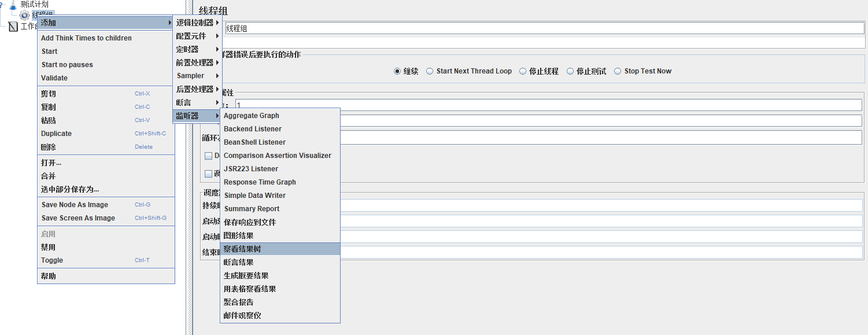Click Start in the context menu
This screenshot has height=335, width=868.
click(106, 51)
